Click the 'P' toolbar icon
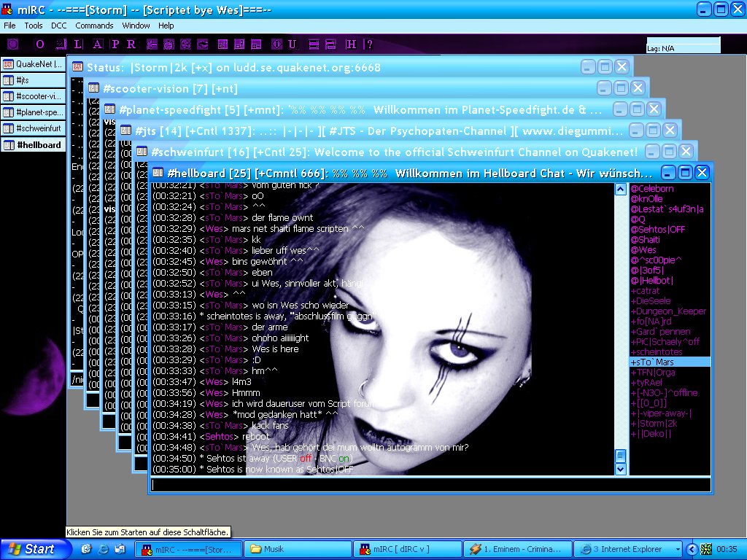747x560 pixels. (115, 44)
